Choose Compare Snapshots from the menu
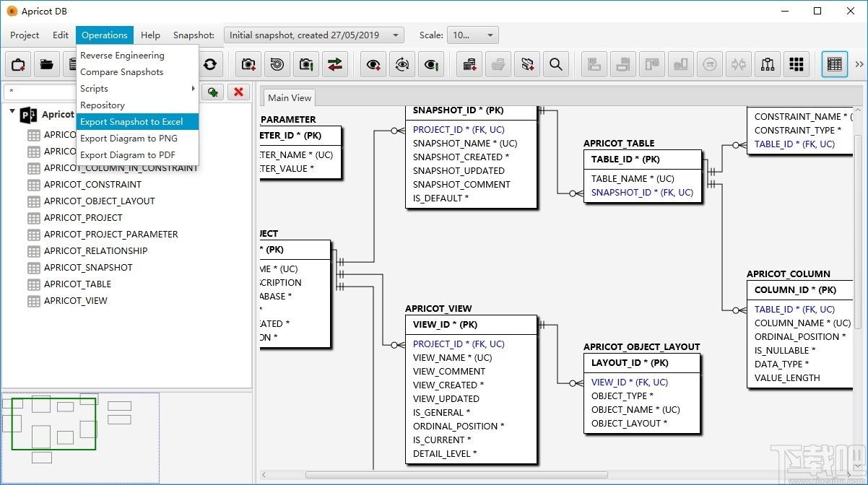868x485 pixels. coord(137,71)
